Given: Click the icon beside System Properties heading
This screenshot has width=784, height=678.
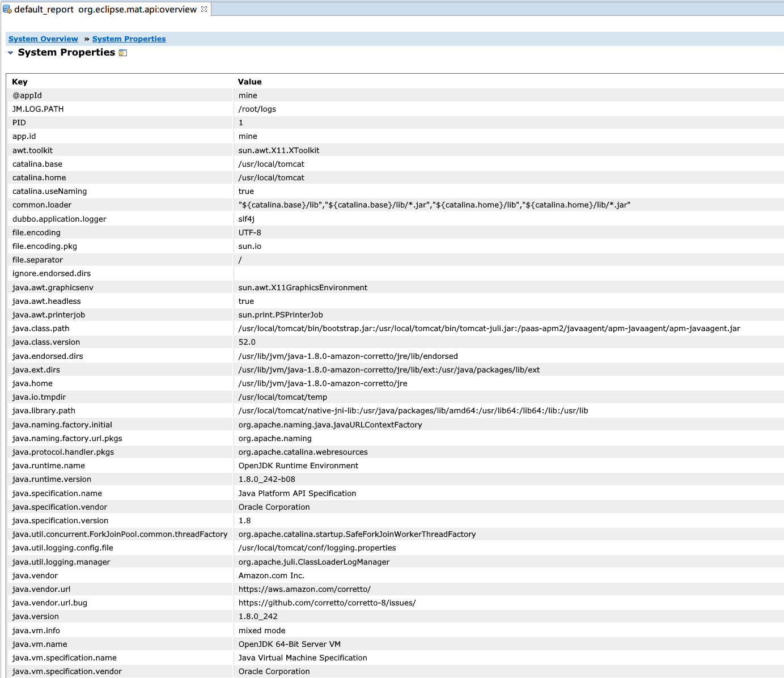Looking at the screenshot, I should (x=123, y=53).
